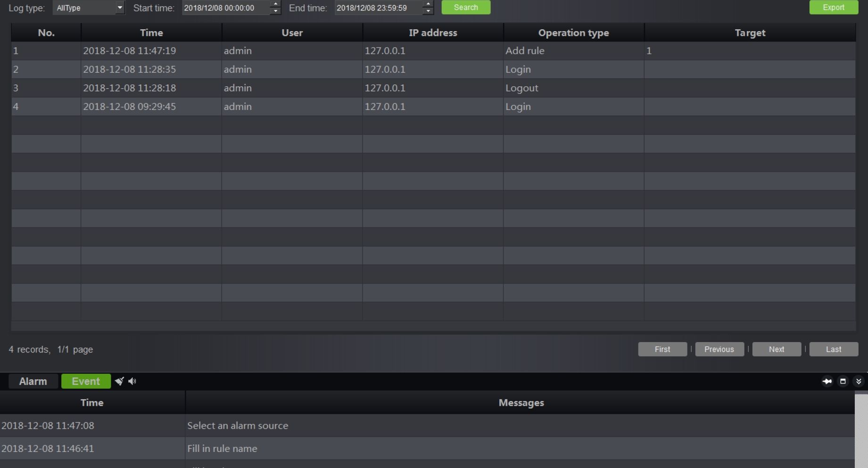This screenshot has height=468, width=868.
Task: Decrease End time with down arrow
Action: (428, 11)
